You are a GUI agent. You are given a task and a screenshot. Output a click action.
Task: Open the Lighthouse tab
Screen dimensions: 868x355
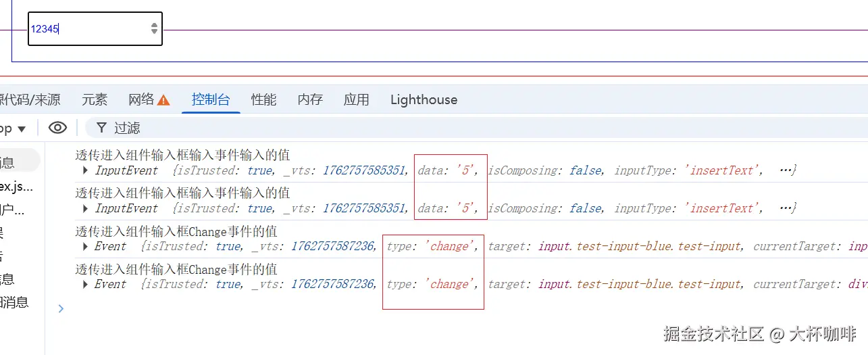point(424,100)
